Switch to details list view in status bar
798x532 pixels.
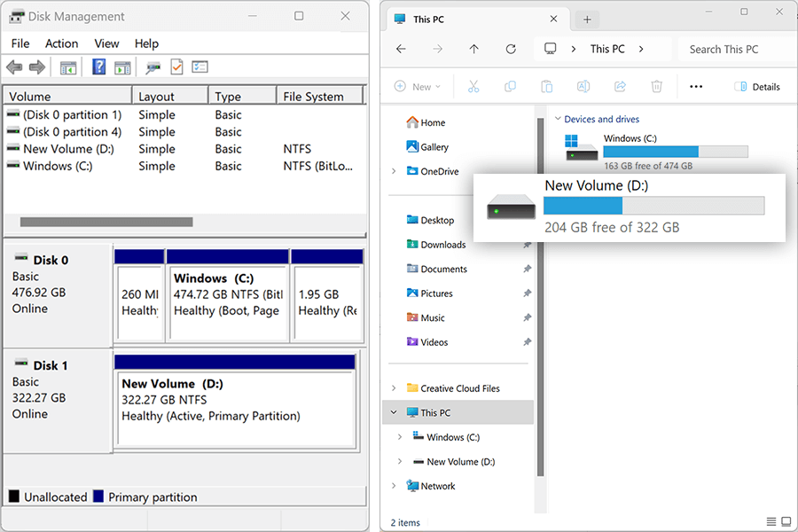tap(771, 521)
